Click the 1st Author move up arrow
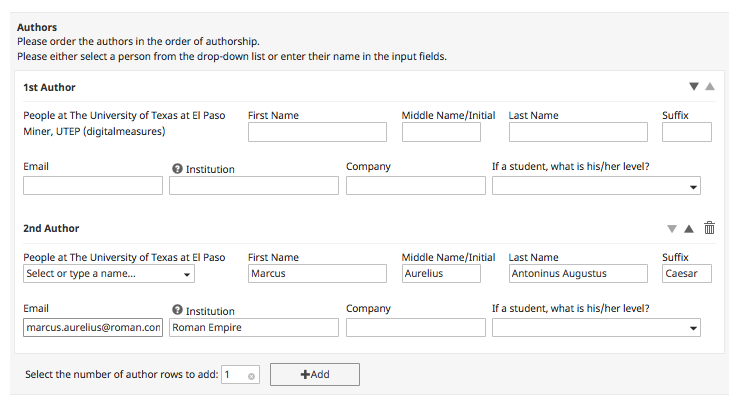Screen dimensions: 737x401 pos(710,86)
